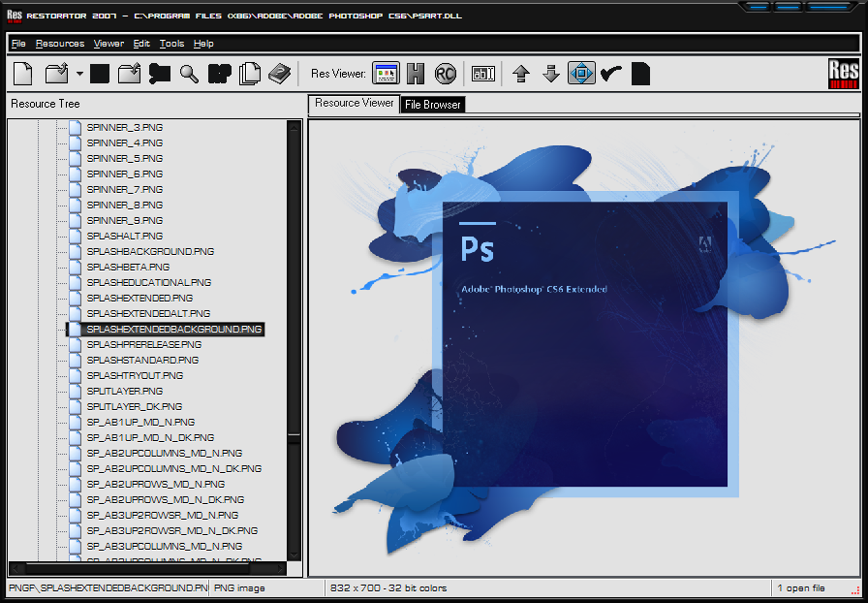868x603 pixels.
Task: Select SPLITLAYER_DK.PNG resource
Action: tap(134, 407)
